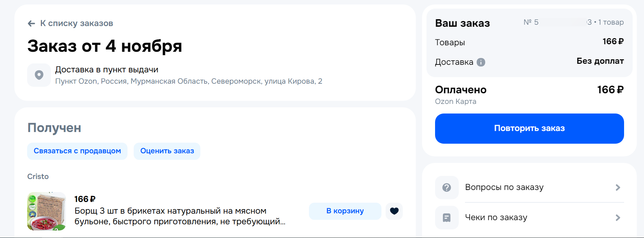The image size is (644, 238).
Task: Click the question mark icon for order questions
Action: (447, 188)
